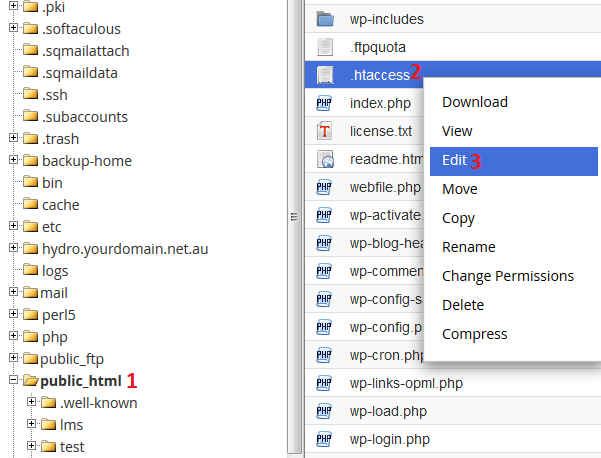Click the wp-comments PHP icon
601x458 pixels.
pos(324,271)
